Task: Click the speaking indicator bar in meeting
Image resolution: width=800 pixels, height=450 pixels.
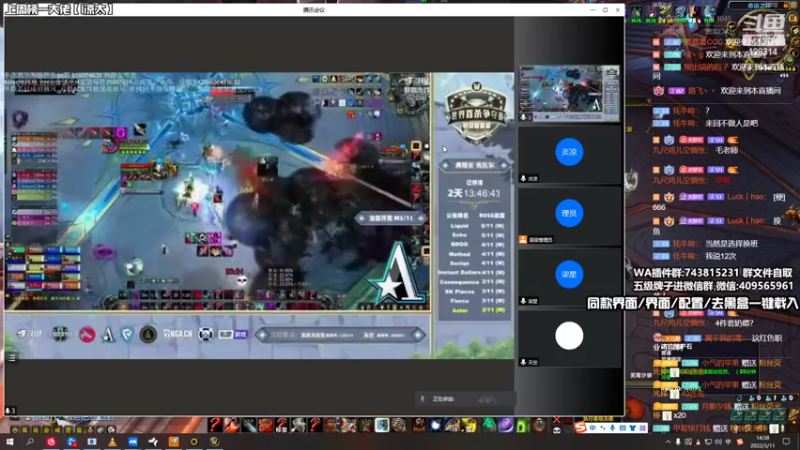Action: coord(464,399)
